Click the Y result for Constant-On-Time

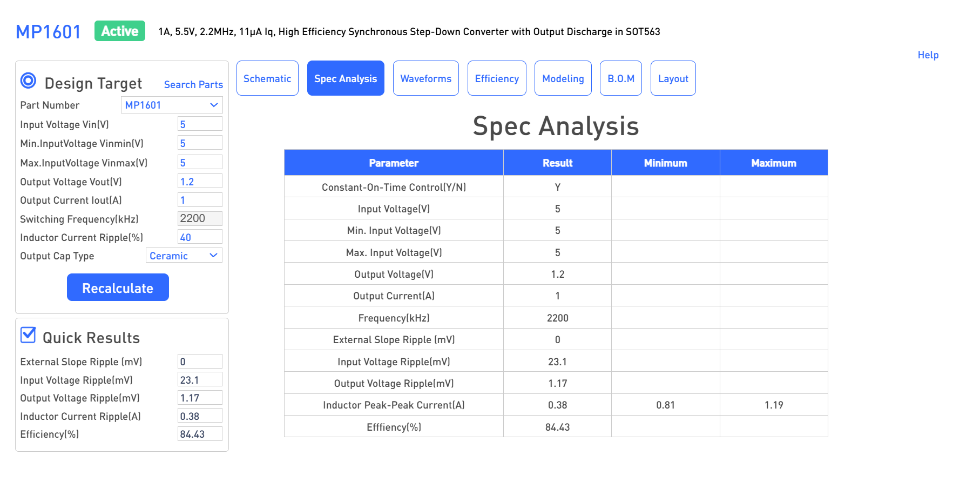tap(557, 187)
